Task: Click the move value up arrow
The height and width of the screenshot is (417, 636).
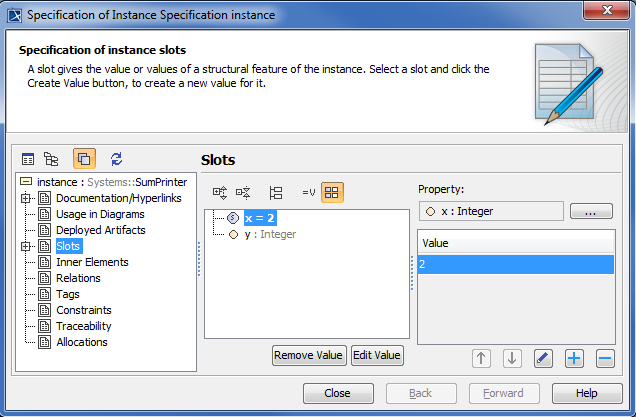Action: 482,358
